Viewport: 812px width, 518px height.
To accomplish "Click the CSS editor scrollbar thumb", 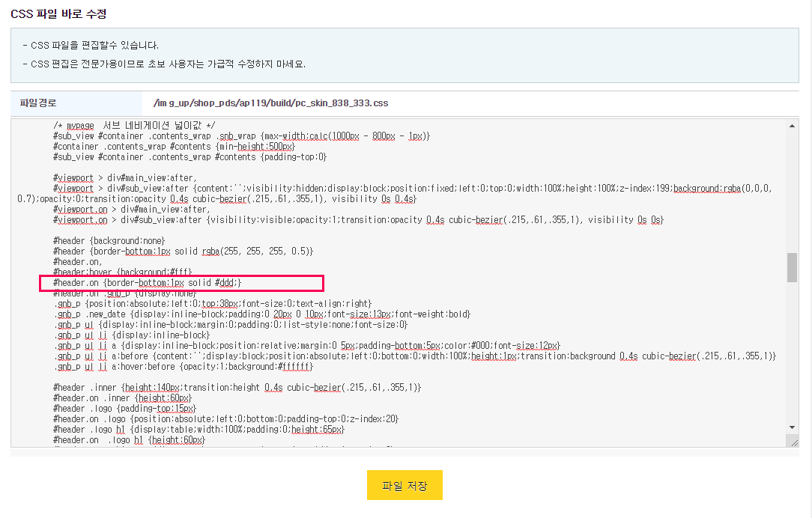I will 792,267.
